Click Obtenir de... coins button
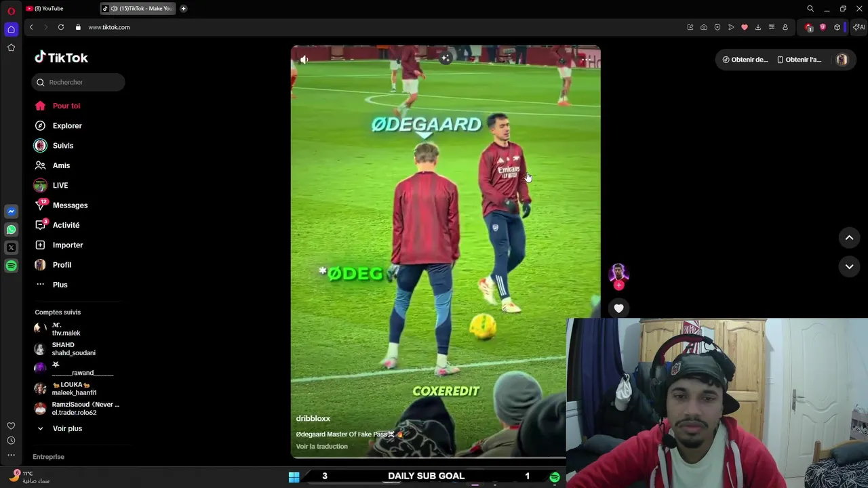Viewport: 868px width, 488px height. pos(745,60)
